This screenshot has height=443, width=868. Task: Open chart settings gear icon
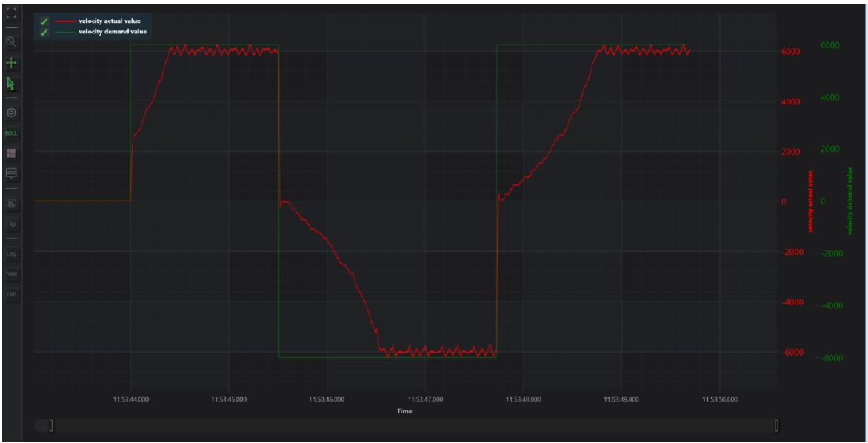coord(11,113)
